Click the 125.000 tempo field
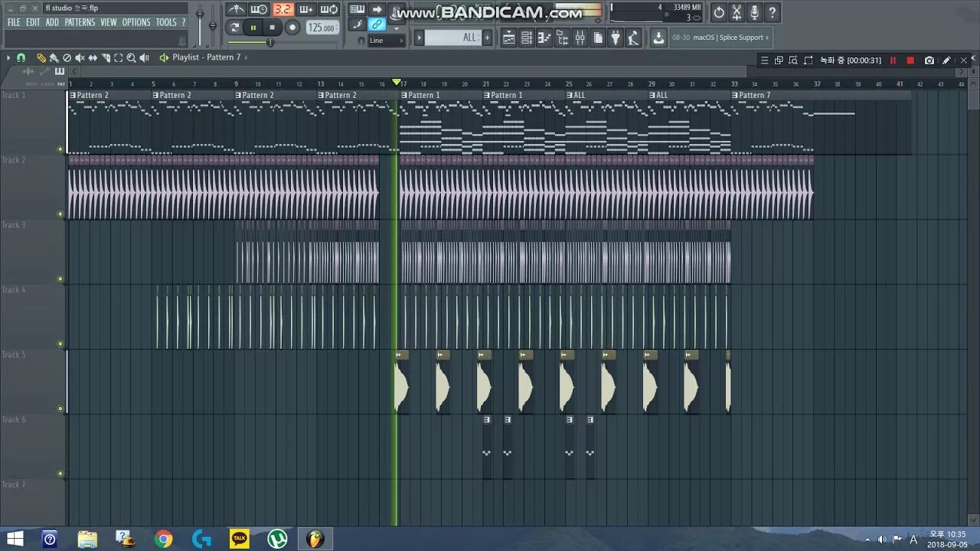 point(322,28)
